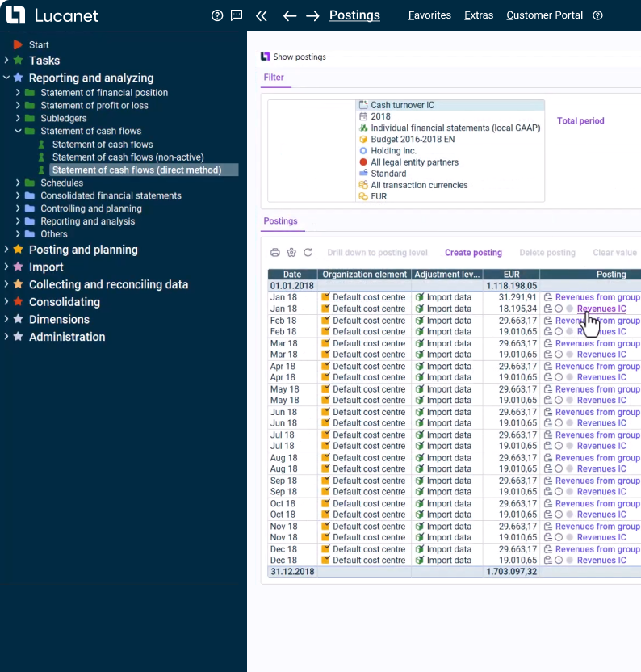Open the Extras menu
Image resolution: width=641 pixels, height=672 pixels.
click(x=479, y=15)
